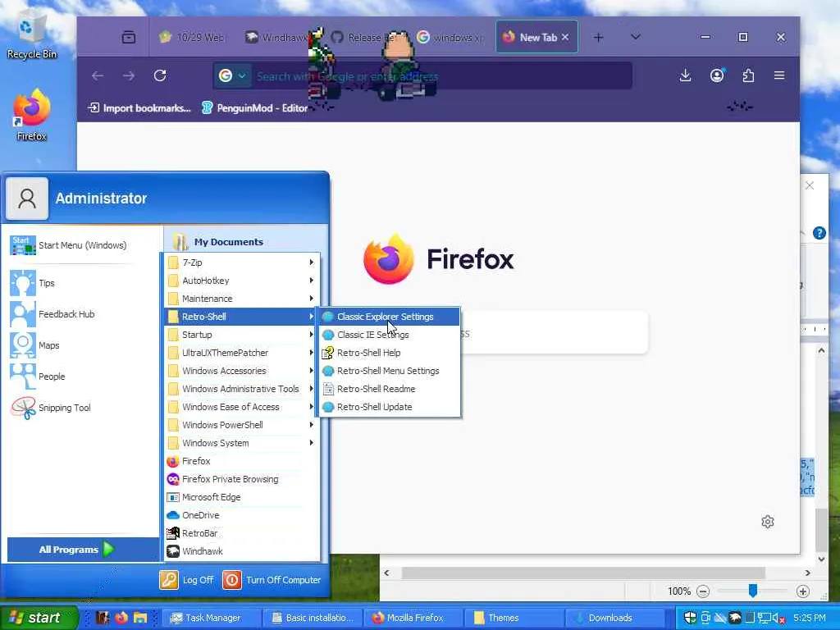Expand Windows Administrative Tools folder
This screenshot has width=840, height=630.
241,389
